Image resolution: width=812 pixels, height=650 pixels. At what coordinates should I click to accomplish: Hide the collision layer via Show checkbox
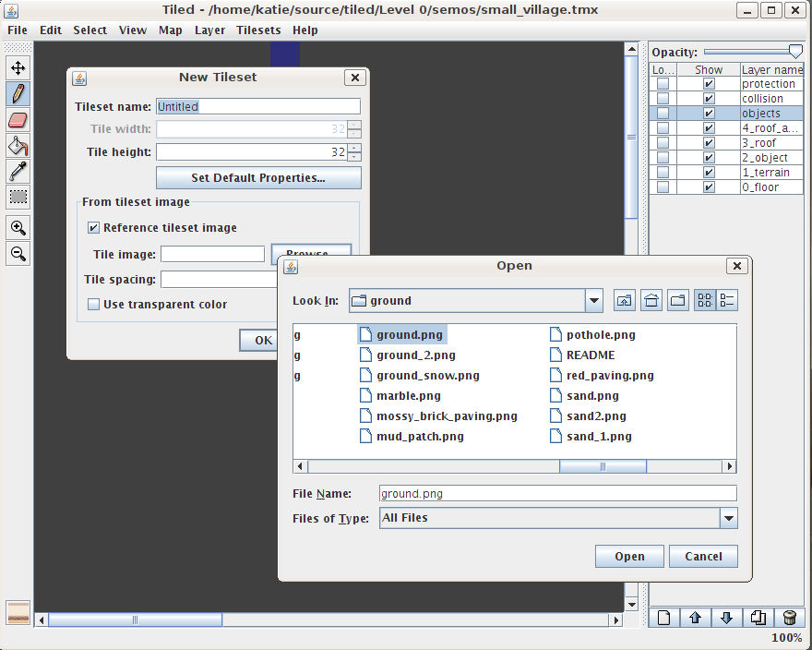point(709,99)
